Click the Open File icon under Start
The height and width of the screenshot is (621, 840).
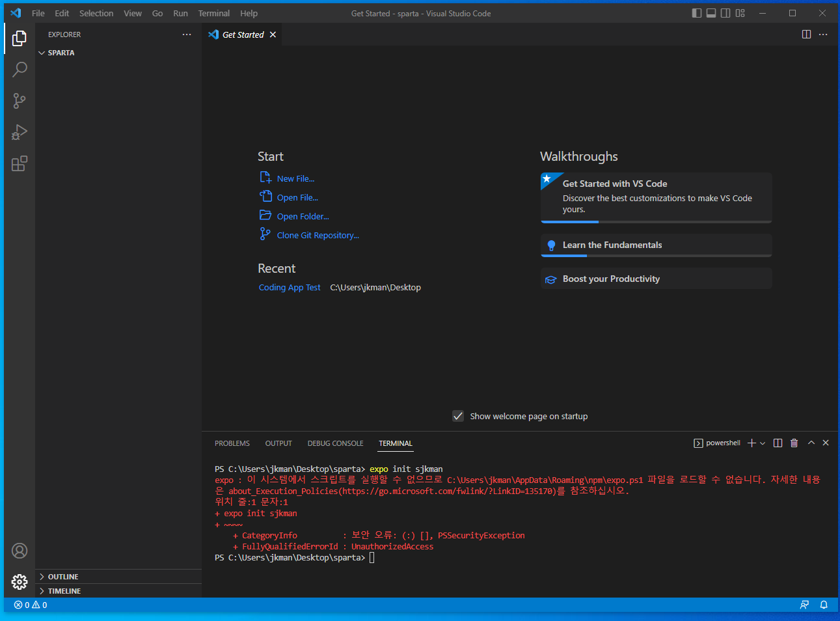tap(265, 197)
